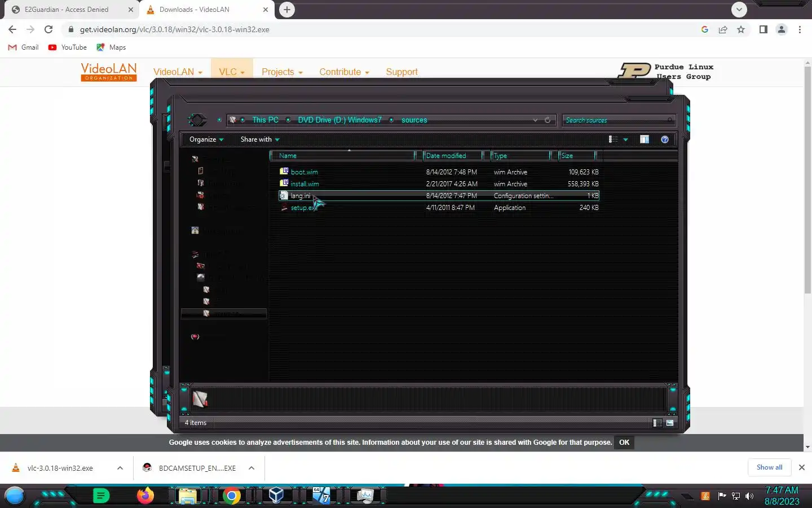Open the Maps bookmark
The width and height of the screenshot is (812, 508).
[111, 47]
